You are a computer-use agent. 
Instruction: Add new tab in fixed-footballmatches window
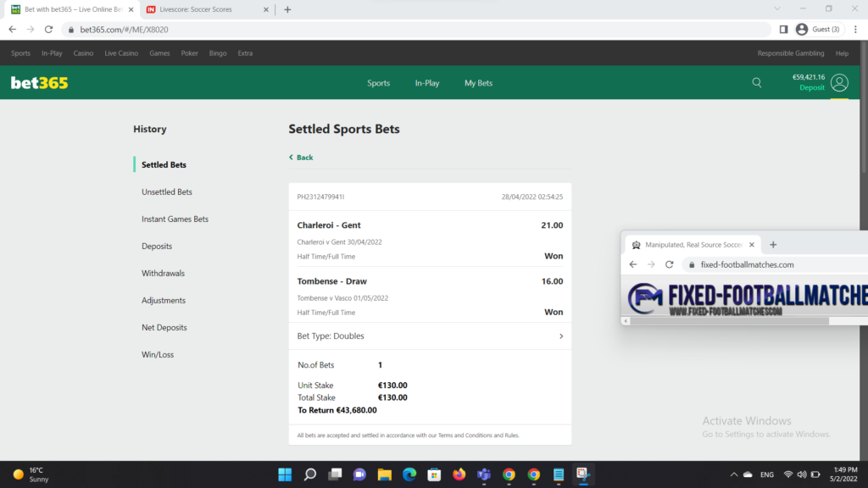point(773,245)
